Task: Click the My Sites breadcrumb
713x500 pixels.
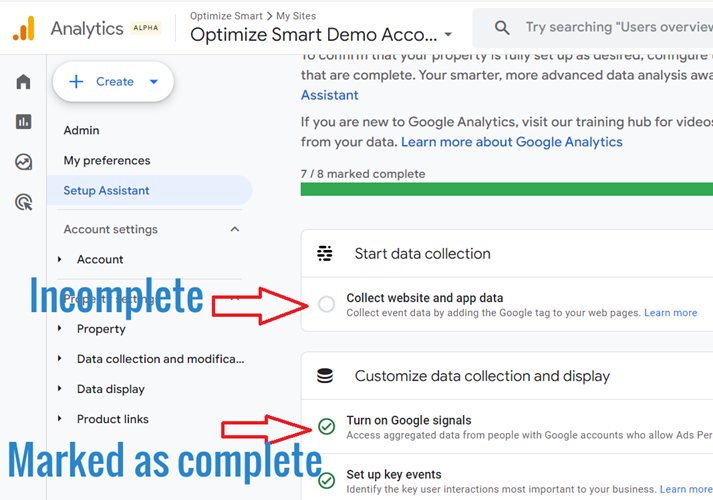Action: tap(296, 16)
